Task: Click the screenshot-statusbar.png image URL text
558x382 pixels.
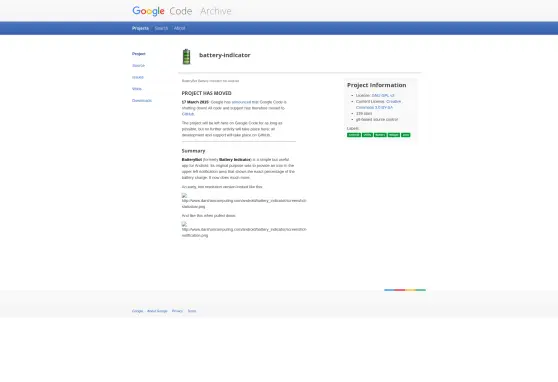Action: [x=244, y=204]
